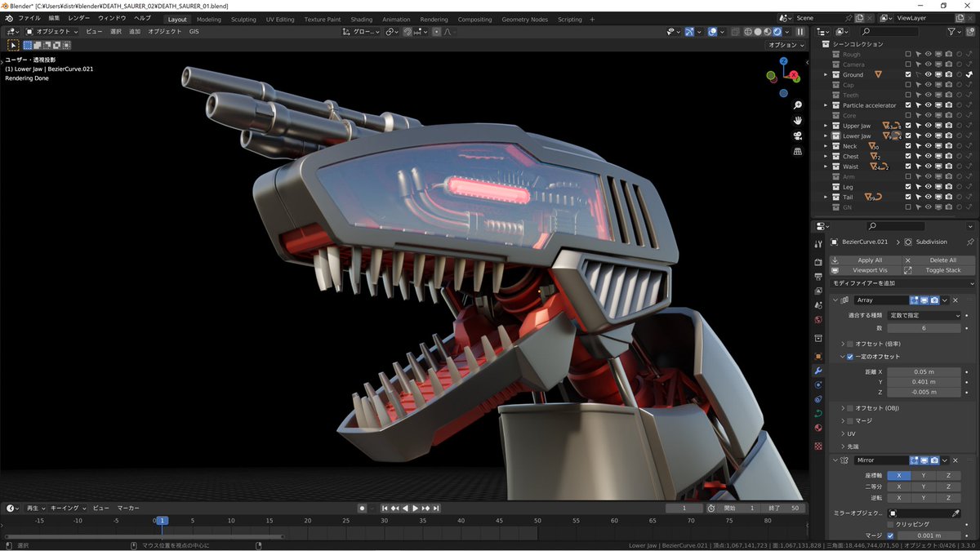Expand the Ground collection

(826, 74)
